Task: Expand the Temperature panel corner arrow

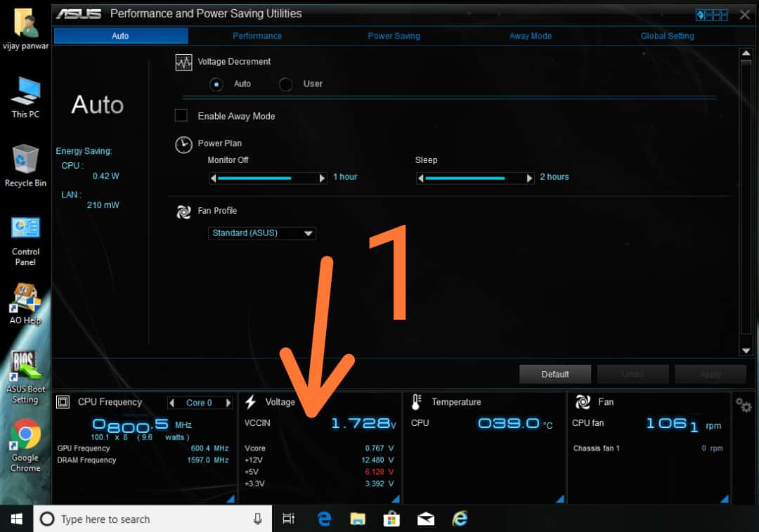Action: pyautogui.click(x=560, y=499)
